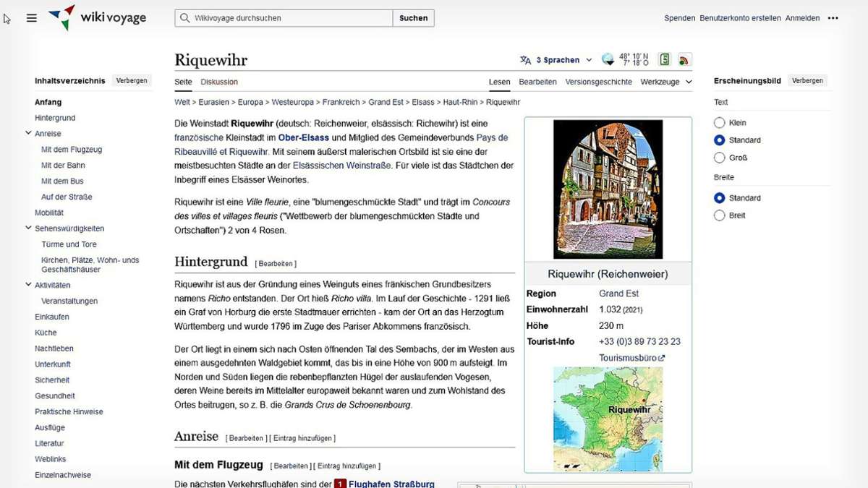Screen dimensions: 868x488
Task: Select Breit width option
Action: click(x=719, y=215)
